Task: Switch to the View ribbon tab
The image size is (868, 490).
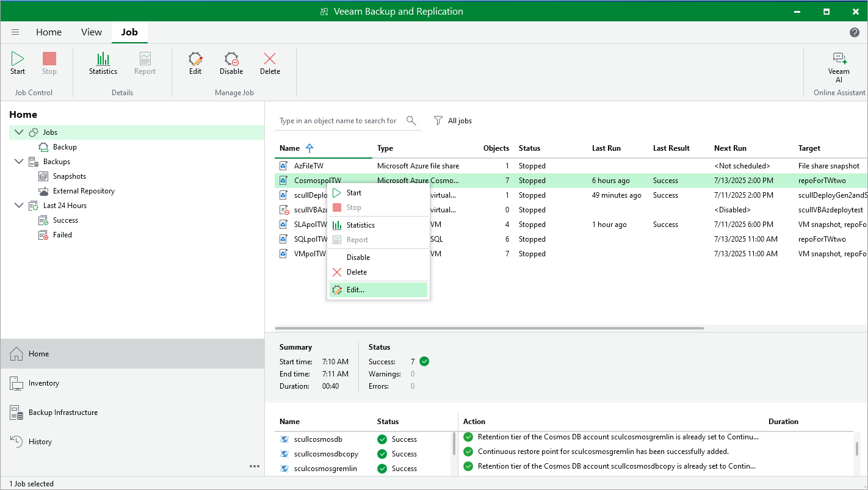Action: tap(92, 32)
